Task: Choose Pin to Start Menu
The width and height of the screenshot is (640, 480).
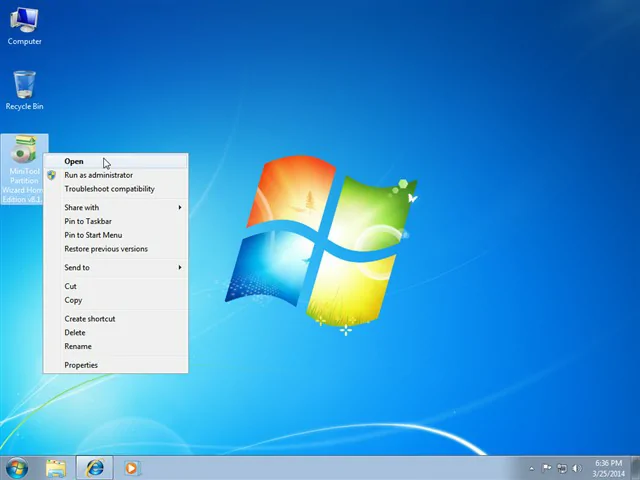Action: pyautogui.click(x=93, y=235)
